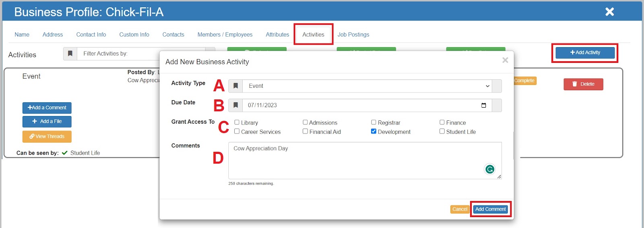The height and width of the screenshot is (228, 644).
Task: Open Members / Employees tab
Action: pos(225,35)
